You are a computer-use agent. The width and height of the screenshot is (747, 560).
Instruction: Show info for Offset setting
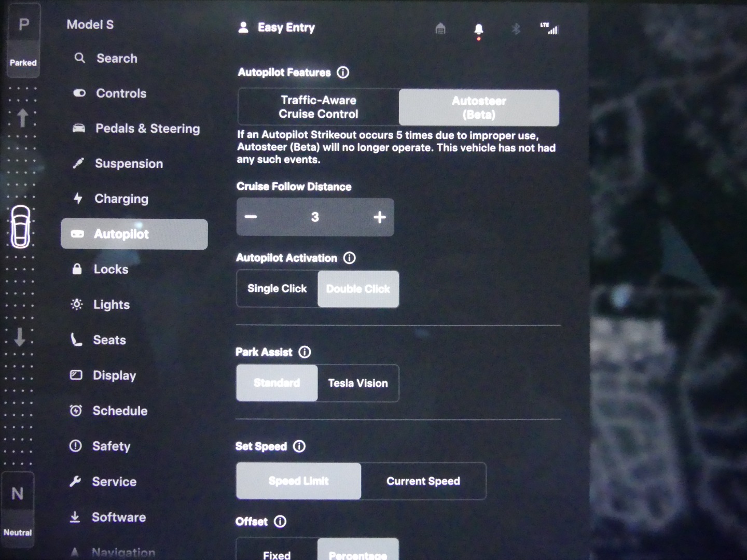click(x=280, y=522)
